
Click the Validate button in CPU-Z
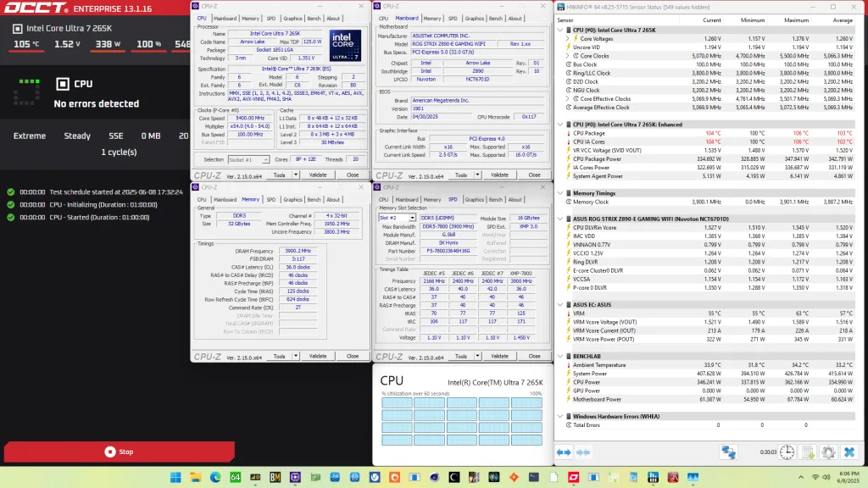tap(317, 175)
